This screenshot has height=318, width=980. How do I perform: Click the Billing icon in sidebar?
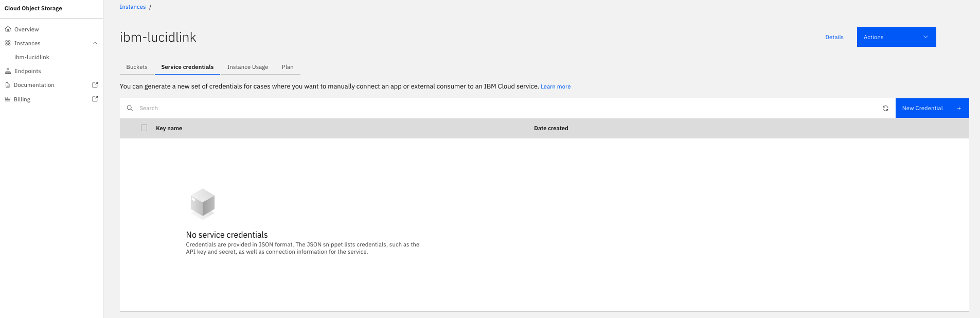(x=8, y=99)
